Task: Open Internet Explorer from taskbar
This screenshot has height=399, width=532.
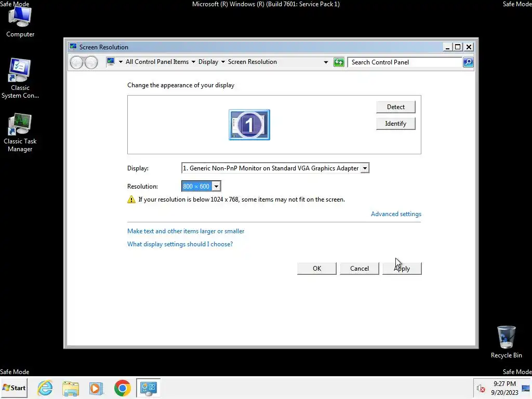Action: coord(45,388)
